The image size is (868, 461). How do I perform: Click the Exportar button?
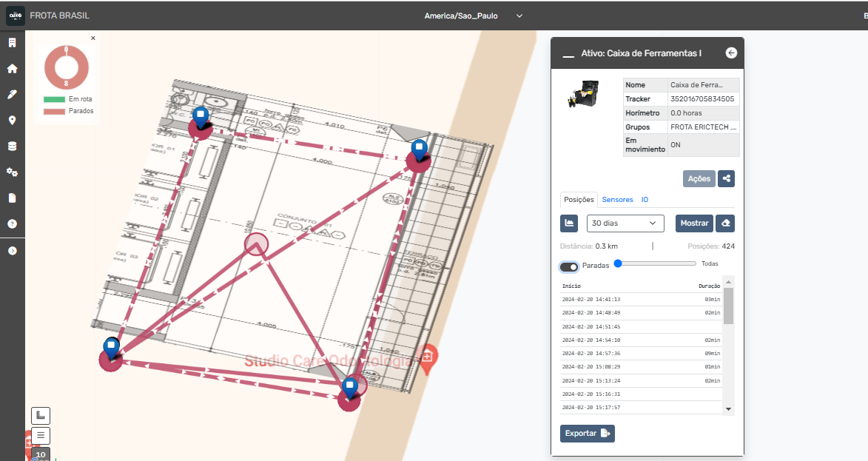pos(587,433)
